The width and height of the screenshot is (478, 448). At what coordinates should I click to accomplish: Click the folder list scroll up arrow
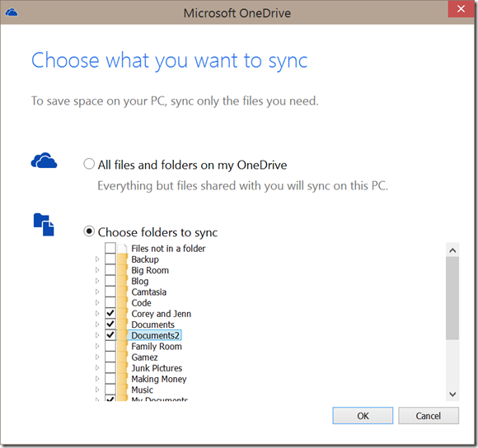(452, 250)
